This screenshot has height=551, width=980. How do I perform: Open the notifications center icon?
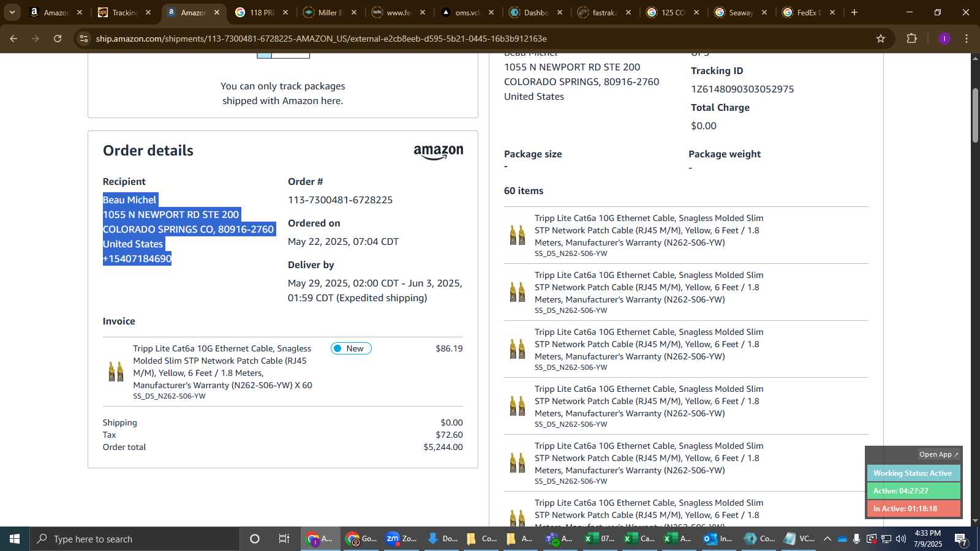(x=960, y=539)
